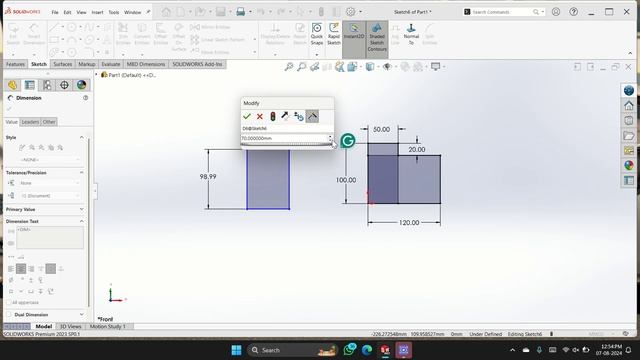
Task: Click Rapid Sketch button
Action: coord(334,34)
